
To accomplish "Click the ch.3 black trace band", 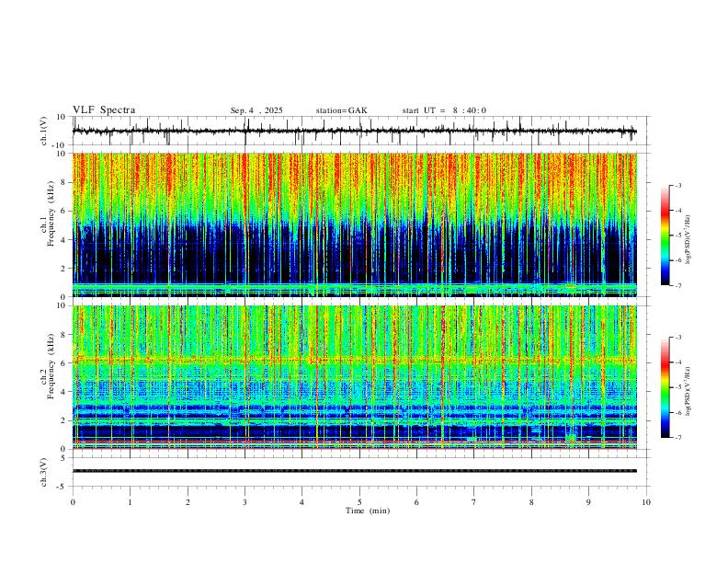I will coord(355,471).
